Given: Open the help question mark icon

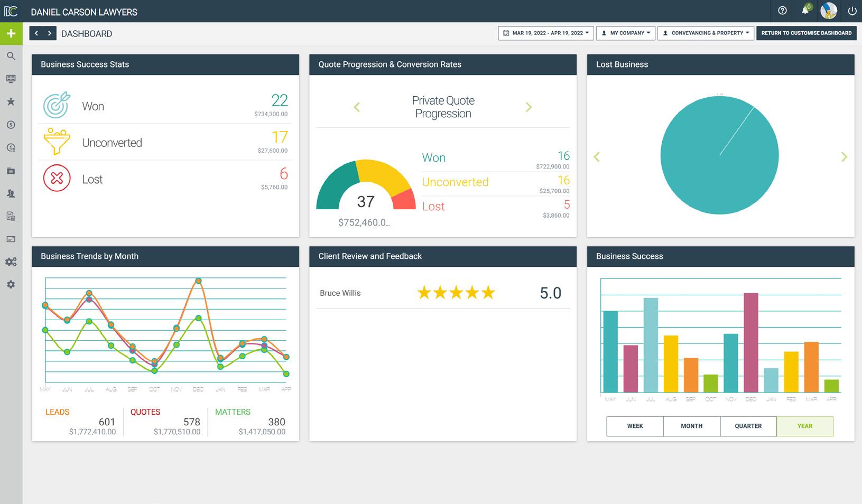Looking at the screenshot, I should coord(783,11).
